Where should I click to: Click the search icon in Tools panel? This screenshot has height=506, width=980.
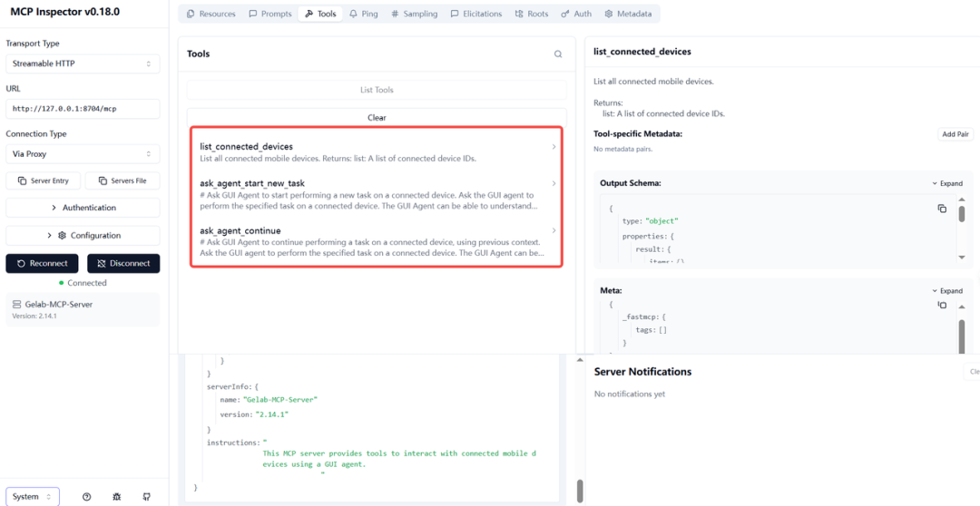(x=558, y=54)
